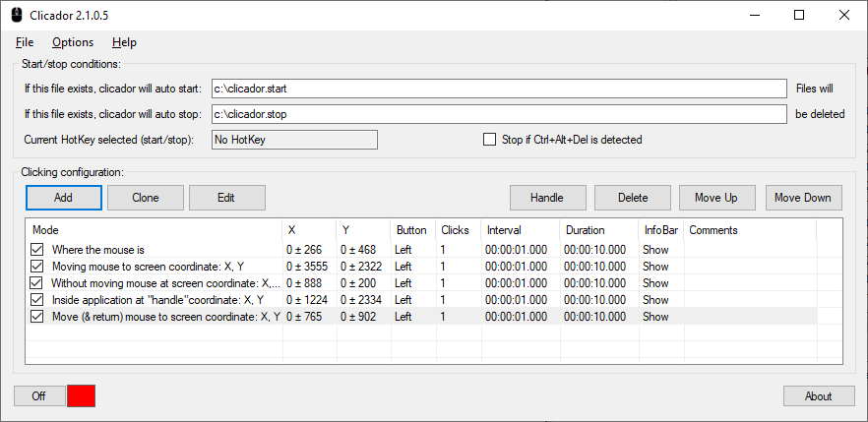Viewport: 868px width, 422px height.
Task: Maximize the Clicador window
Action: tap(799, 15)
